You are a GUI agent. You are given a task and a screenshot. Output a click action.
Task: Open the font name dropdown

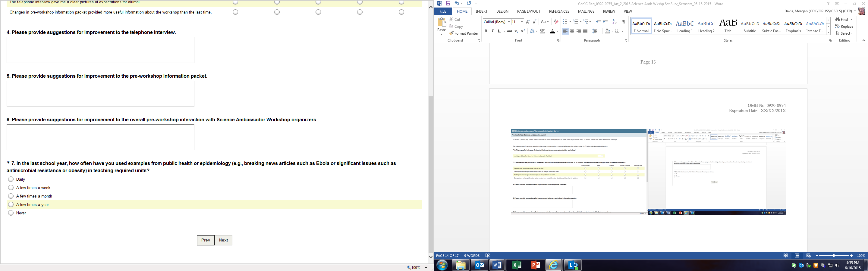(509, 22)
